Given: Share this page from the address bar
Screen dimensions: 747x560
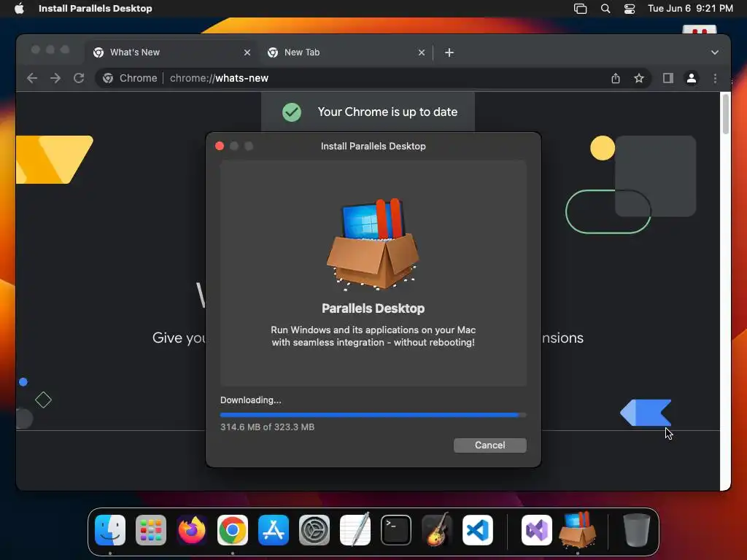Looking at the screenshot, I should [616, 78].
